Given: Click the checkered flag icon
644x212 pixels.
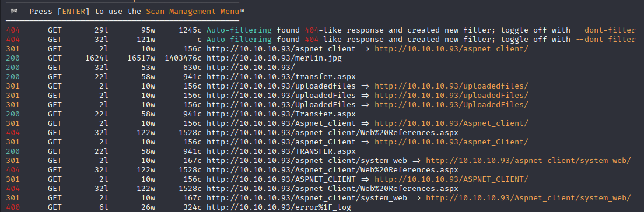Looking at the screenshot, I should 15,12.
